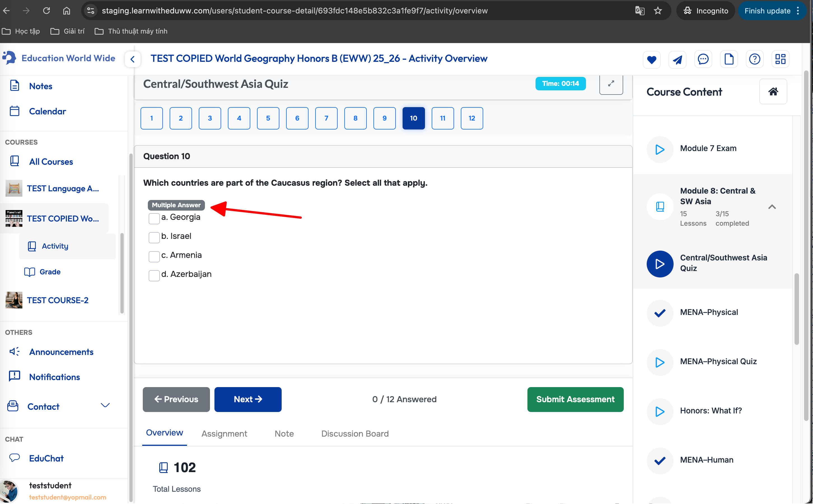Select the Azerbaijan answer checkbox

154,276
